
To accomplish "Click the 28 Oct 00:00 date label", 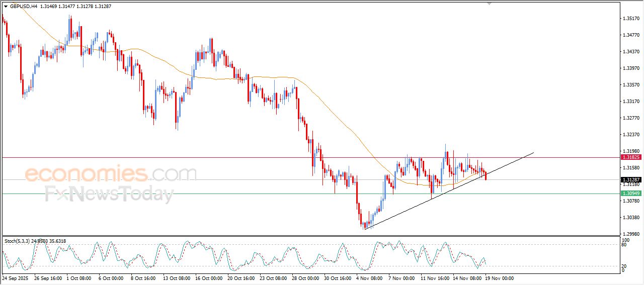I will coord(306,278).
